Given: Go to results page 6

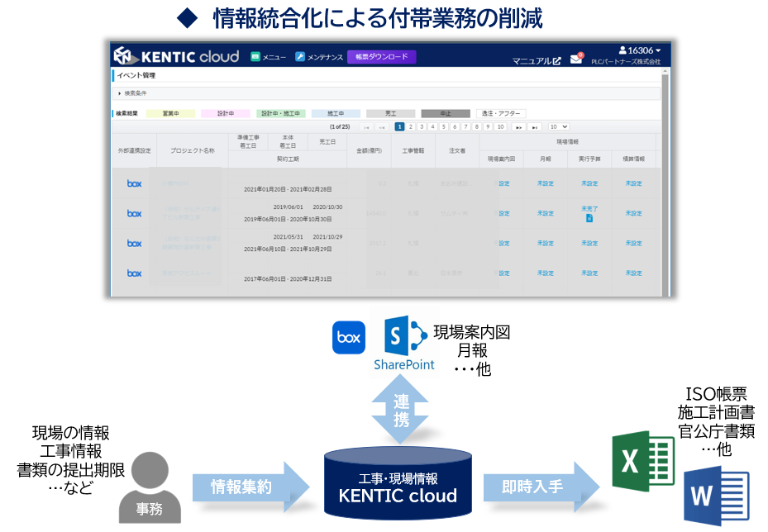Looking at the screenshot, I should coord(455,126).
